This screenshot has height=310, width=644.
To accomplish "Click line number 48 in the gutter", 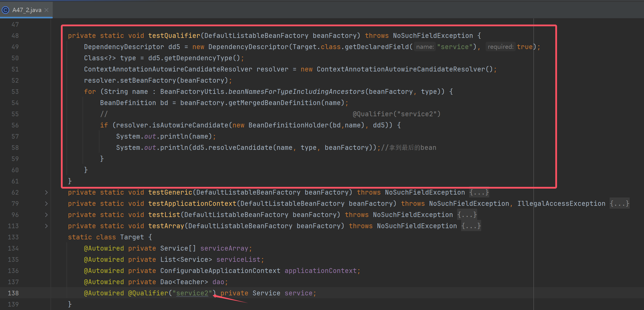I will coord(15,36).
